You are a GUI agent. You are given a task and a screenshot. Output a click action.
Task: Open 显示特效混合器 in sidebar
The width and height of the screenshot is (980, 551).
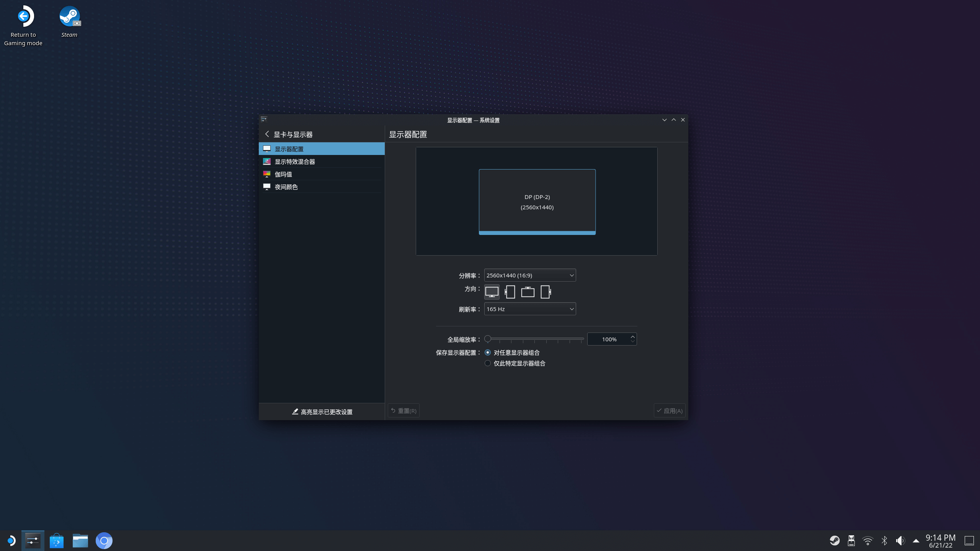tap(295, 161)
